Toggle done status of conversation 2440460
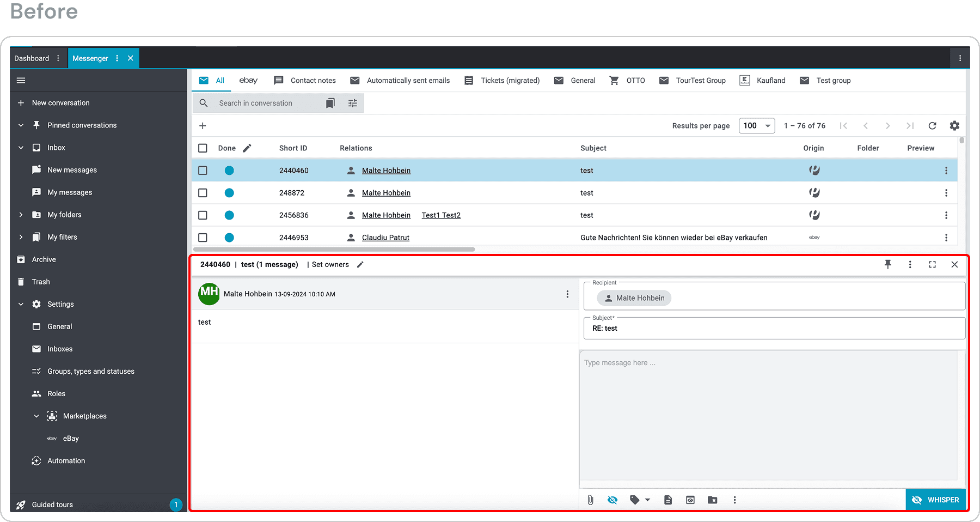 pyautogui.click(x=229, y=171)
